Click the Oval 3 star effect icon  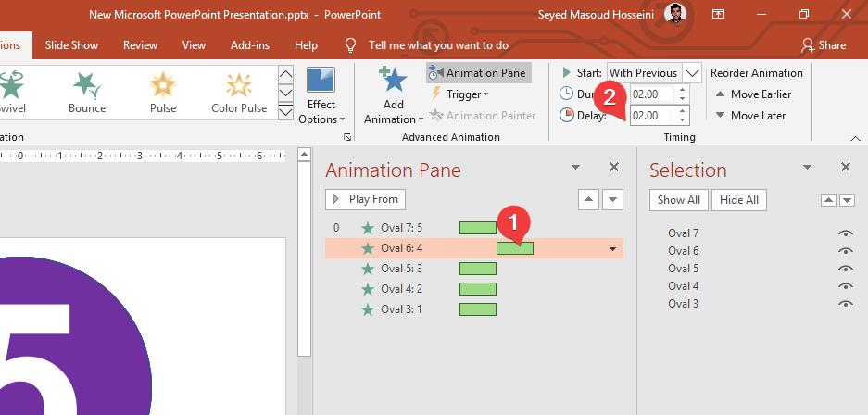pyautogui.click(x=368, y=310)
